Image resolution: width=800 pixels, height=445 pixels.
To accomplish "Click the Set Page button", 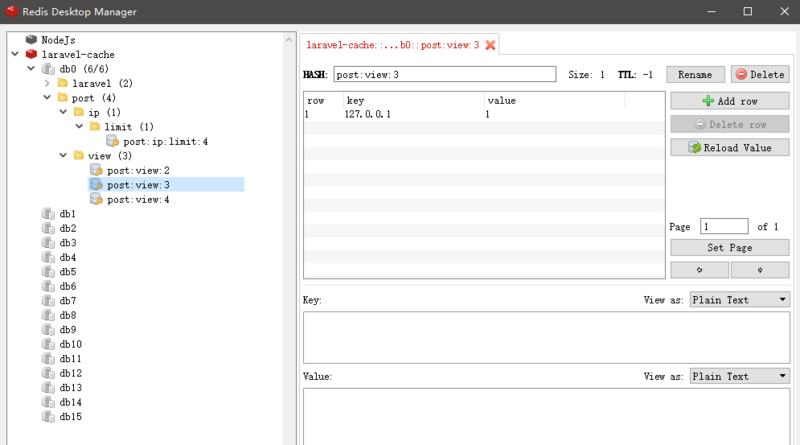I will pos(730,248).
